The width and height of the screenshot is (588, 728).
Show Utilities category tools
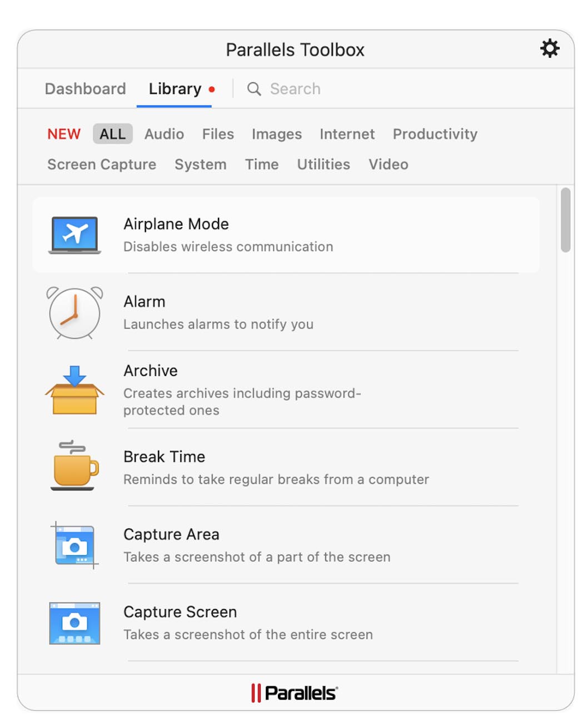pyautogui.click(x=323, y=164)
